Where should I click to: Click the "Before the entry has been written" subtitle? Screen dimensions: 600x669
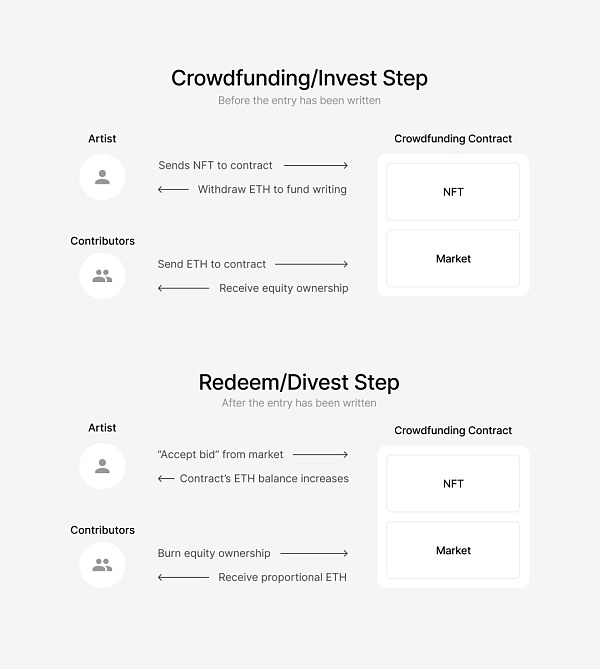tap(299, 101)
